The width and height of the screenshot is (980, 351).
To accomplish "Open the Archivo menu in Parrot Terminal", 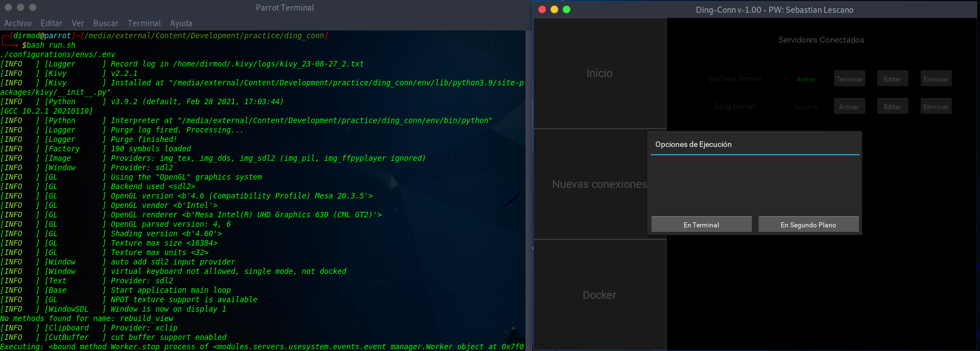I will 18,23.
